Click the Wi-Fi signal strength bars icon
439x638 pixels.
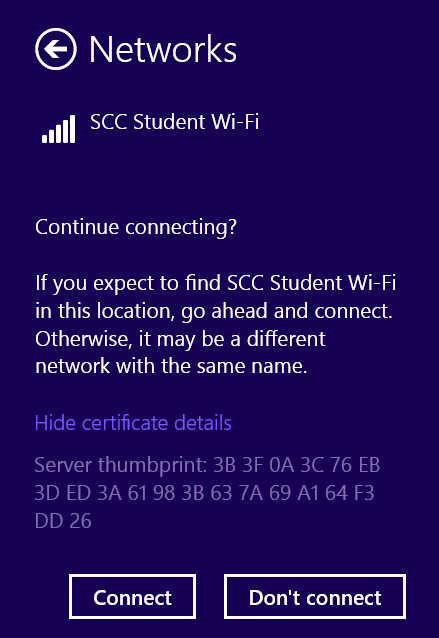59,129
